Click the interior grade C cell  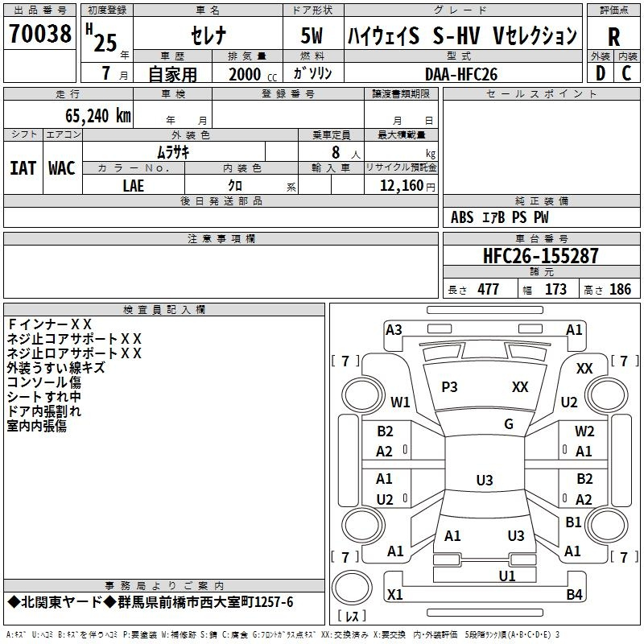pos(626,73)
